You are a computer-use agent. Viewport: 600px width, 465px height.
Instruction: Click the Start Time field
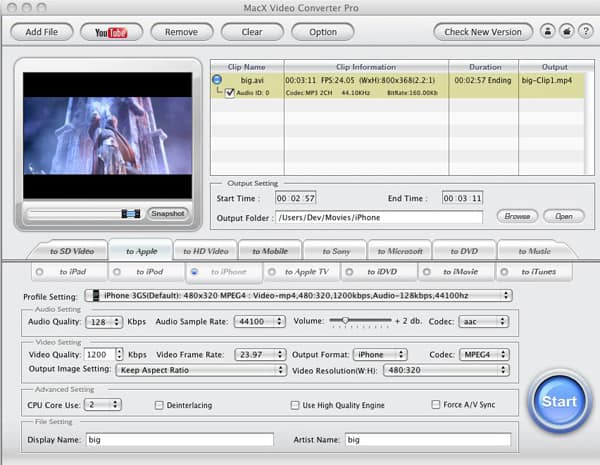click(x=295, y=198)
